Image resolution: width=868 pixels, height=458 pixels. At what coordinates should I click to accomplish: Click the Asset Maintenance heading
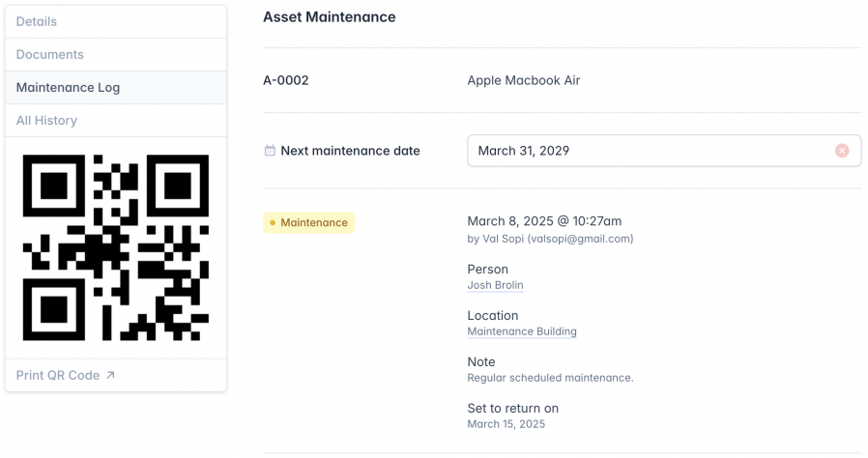pos(330,17)
